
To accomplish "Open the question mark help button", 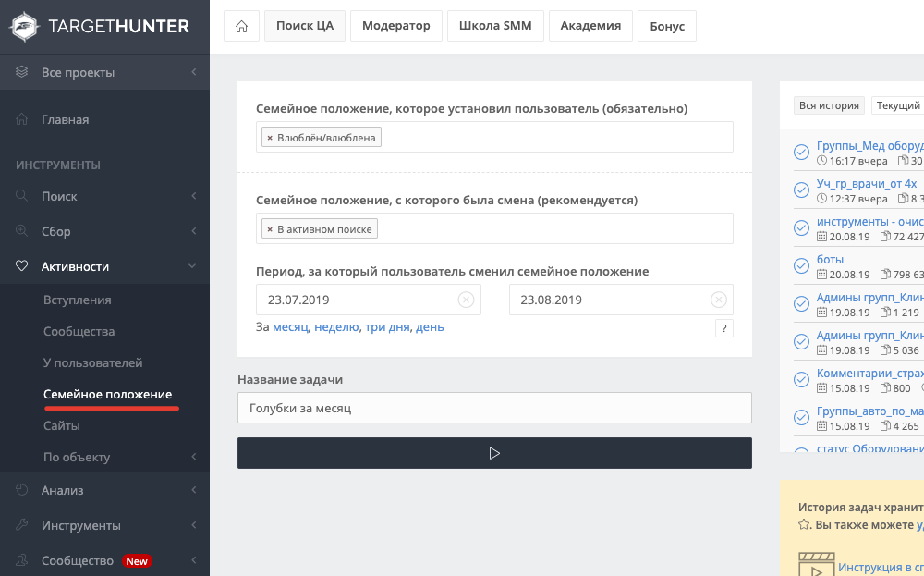I will coord(724,328).
